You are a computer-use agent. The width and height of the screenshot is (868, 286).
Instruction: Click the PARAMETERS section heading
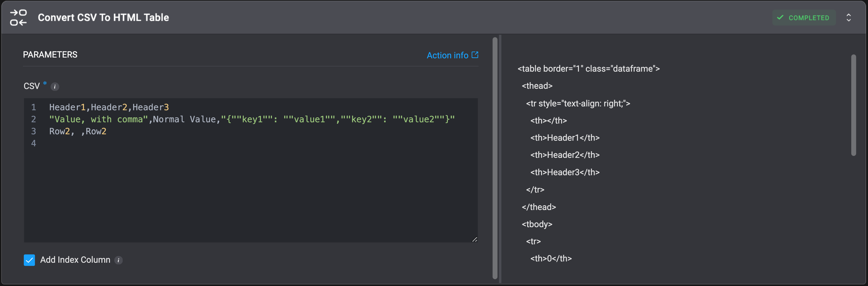(50, 54)
